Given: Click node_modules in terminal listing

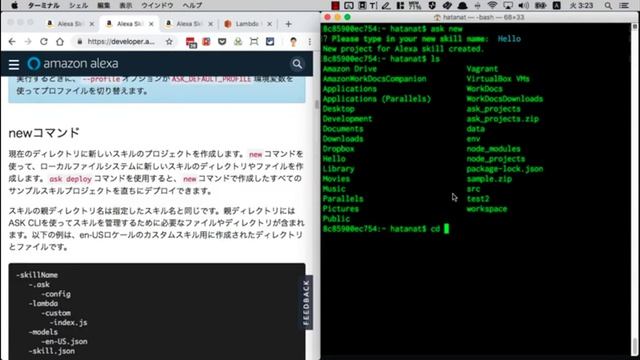Looking at the screenshot, I should click(493, 149).
